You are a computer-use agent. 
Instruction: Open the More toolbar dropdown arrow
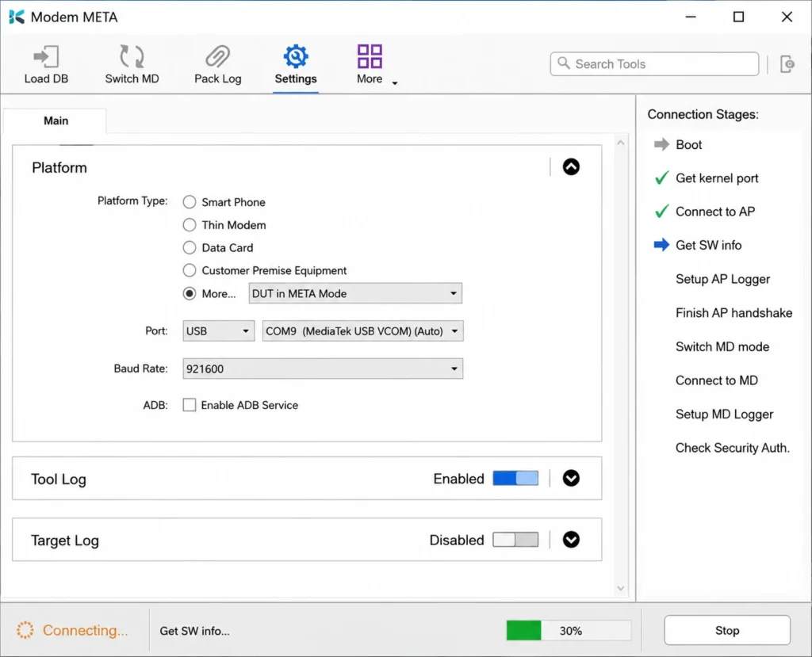coord(395,83)
